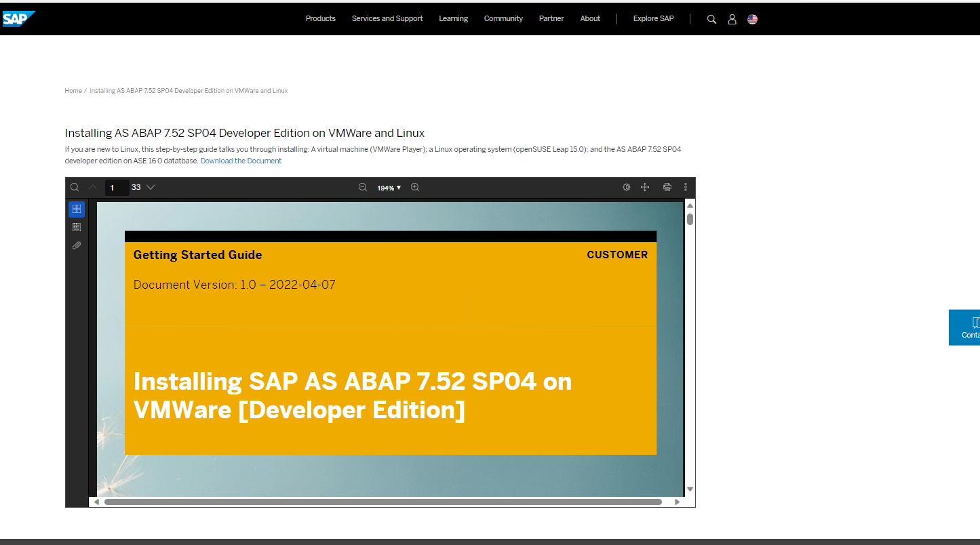
Task: Click the PDF page number input field
Action: (x=117, y=188)
